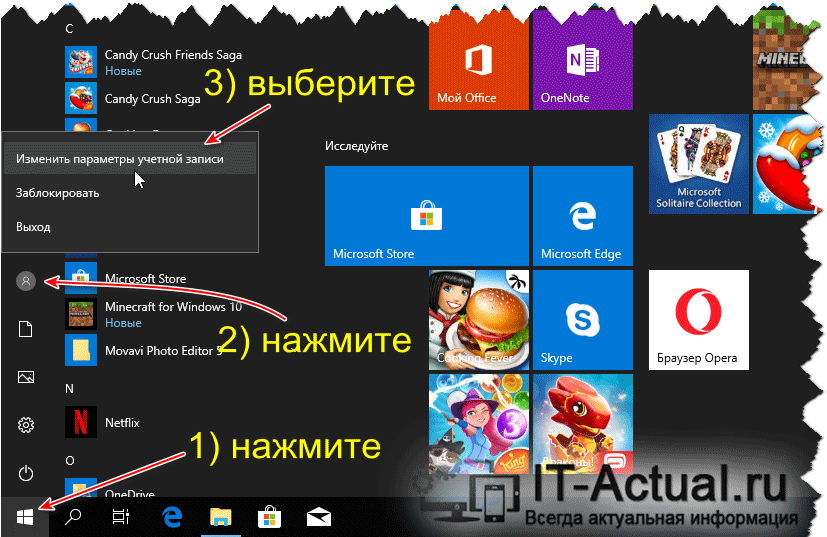
Task: Open Settings gear in the Start sidebar
Action: point(26,425)
